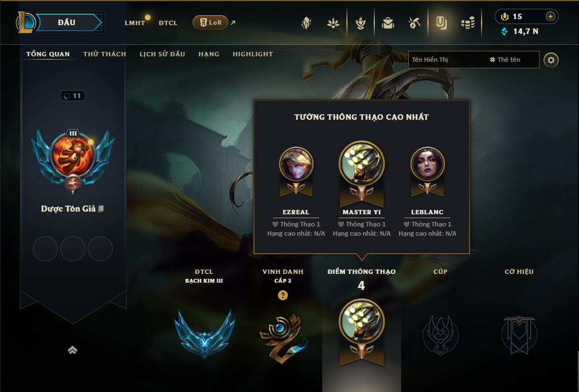The image size is (579, 392).
Task: Collapse the profile banner with the double chevron
Action: coord(72,350)
